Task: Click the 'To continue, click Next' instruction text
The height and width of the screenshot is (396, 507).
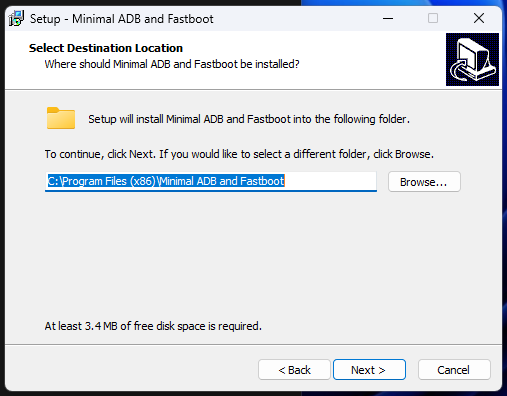Action: click(239, 154)
